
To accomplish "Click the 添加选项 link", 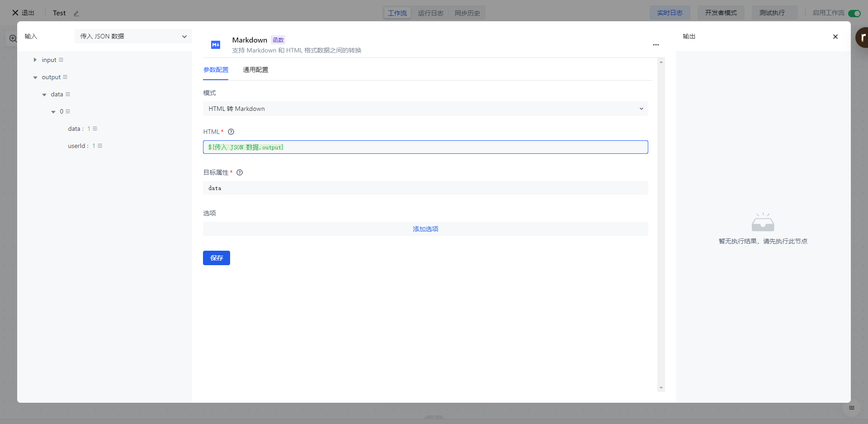I will pos(425,229).
